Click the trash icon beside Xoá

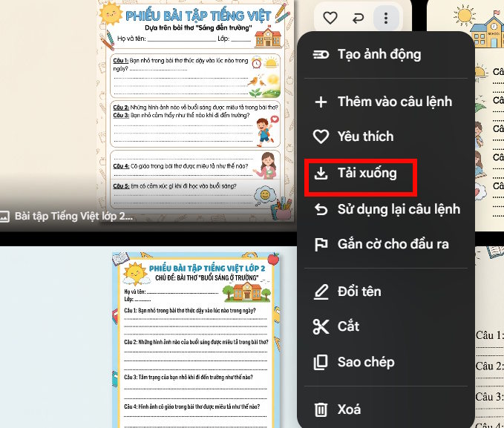321,409
